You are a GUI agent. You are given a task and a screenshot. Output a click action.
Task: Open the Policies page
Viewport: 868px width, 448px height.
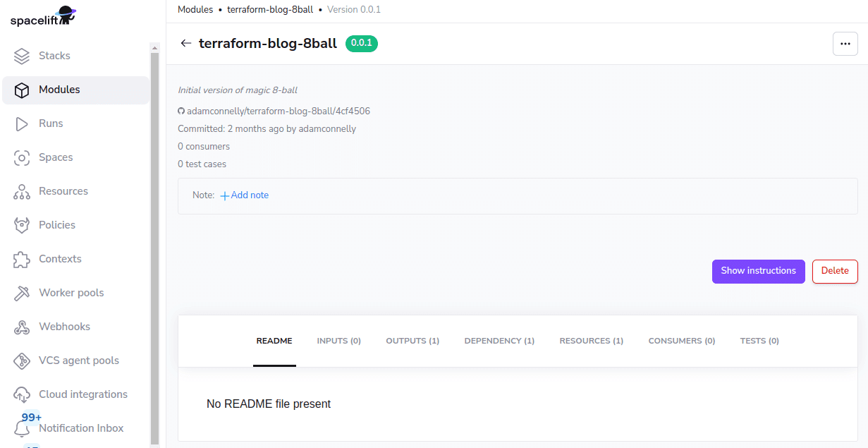(57, 225)
